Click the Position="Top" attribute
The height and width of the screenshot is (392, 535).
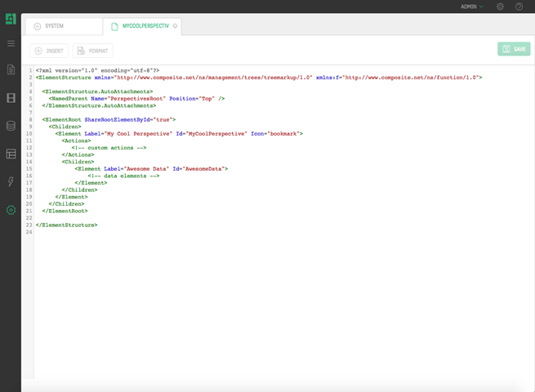192,99
